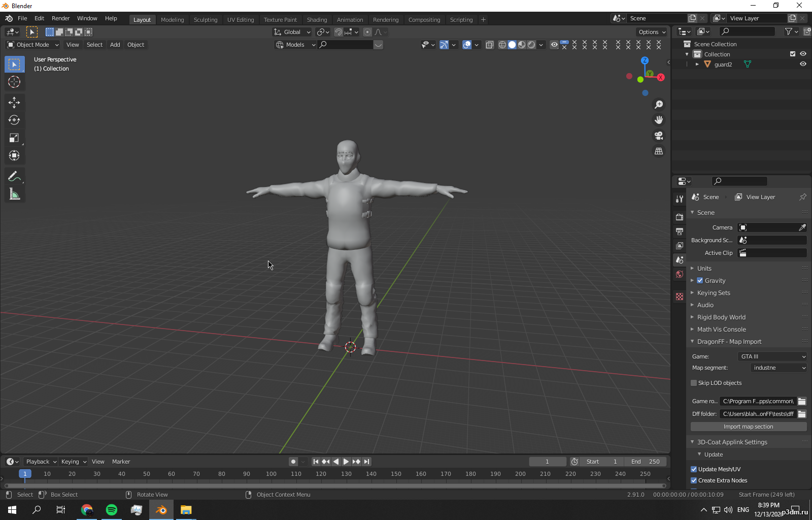The height and width of the screenshot is (520, 812).
Task: Open the Game dropdown showing GTA III
Action: click(772, 356)
